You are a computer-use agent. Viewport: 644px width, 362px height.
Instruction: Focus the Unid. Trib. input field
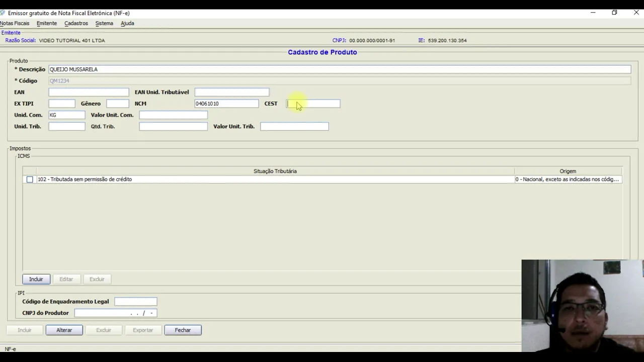[x=67, y=127]
